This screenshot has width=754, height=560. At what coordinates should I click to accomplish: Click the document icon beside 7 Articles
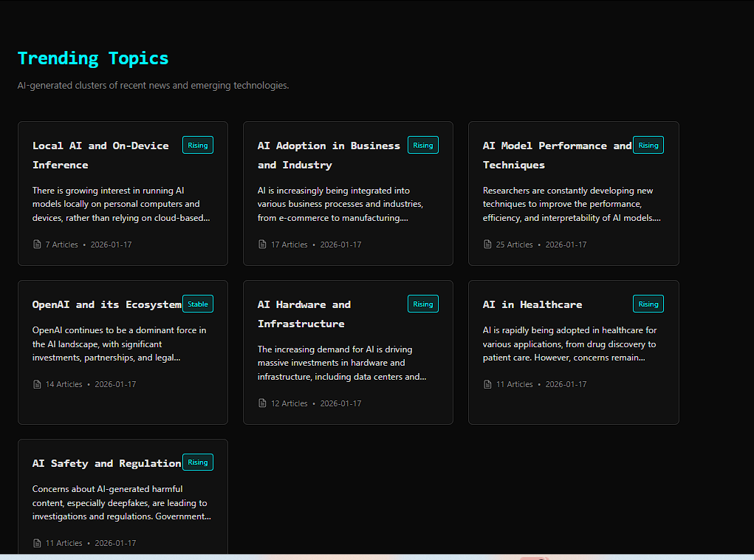[37, 245]
